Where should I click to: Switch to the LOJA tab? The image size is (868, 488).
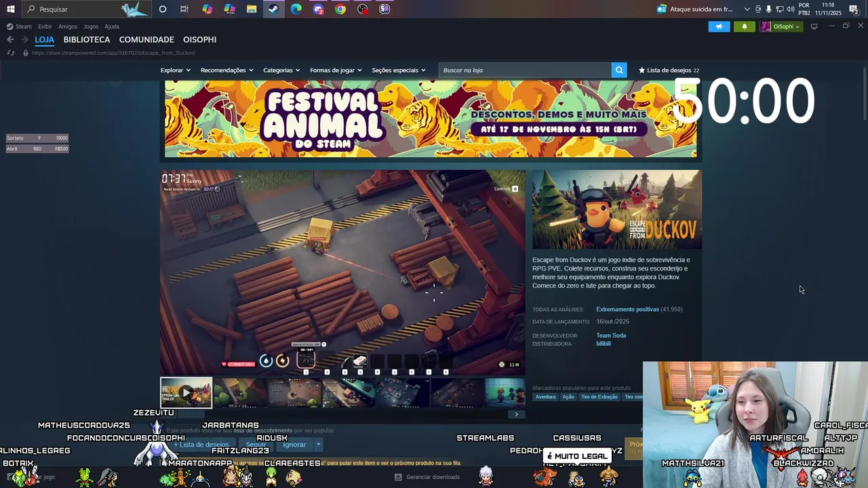click(x=44, y=39)
